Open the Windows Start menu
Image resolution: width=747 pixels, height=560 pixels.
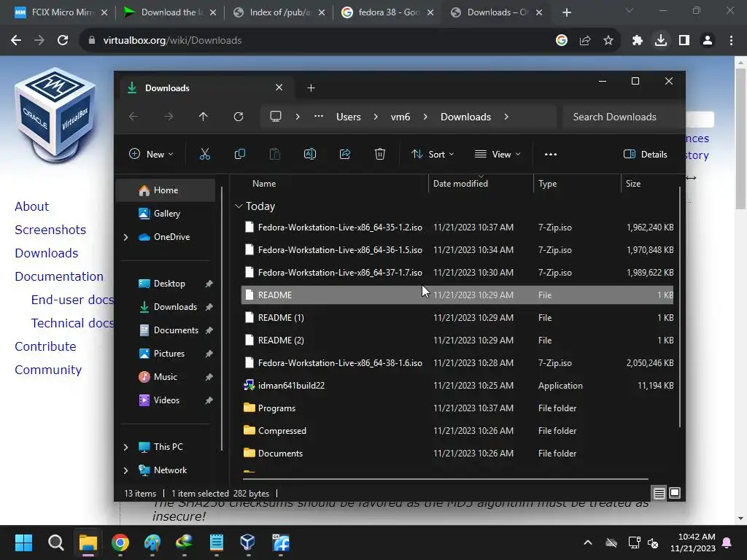23,542
